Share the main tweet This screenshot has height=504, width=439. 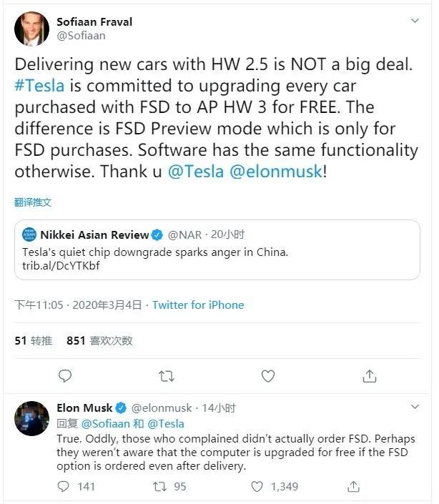[370, 375]
